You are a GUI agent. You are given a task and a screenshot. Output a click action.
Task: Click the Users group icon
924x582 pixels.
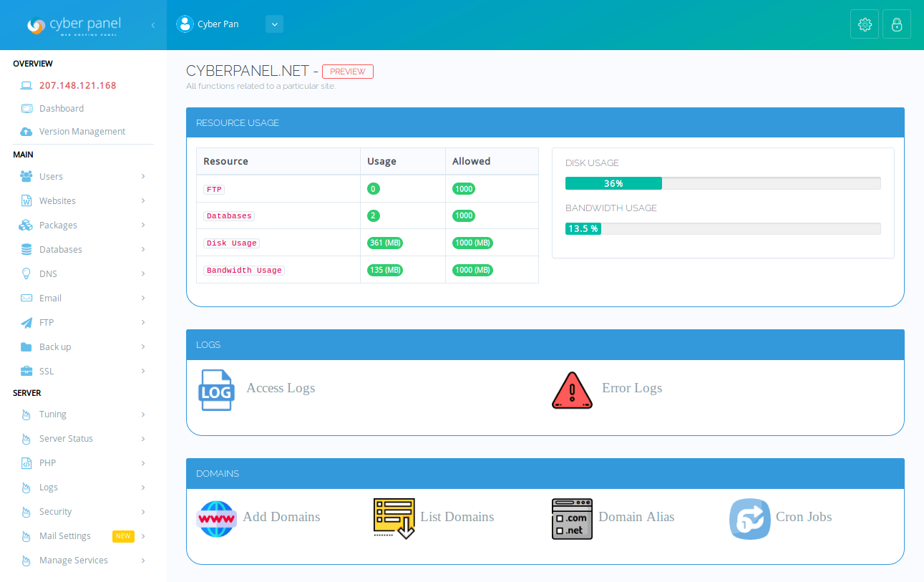click(26, 176)
